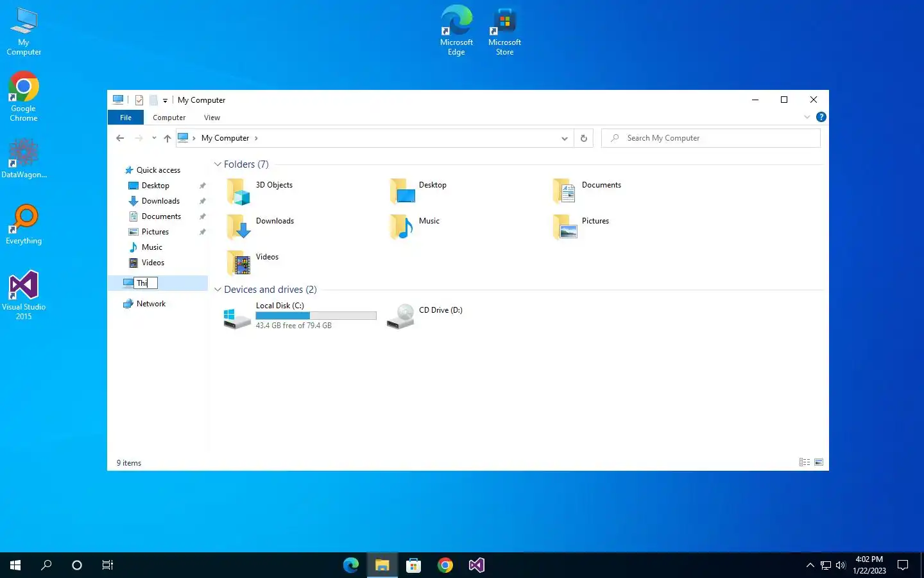Image resolution: width=924 pixels, height=578 pixels.
Task: Switch to large icons view layout icon
Action: pyautogui.click(x=819, y=462)
